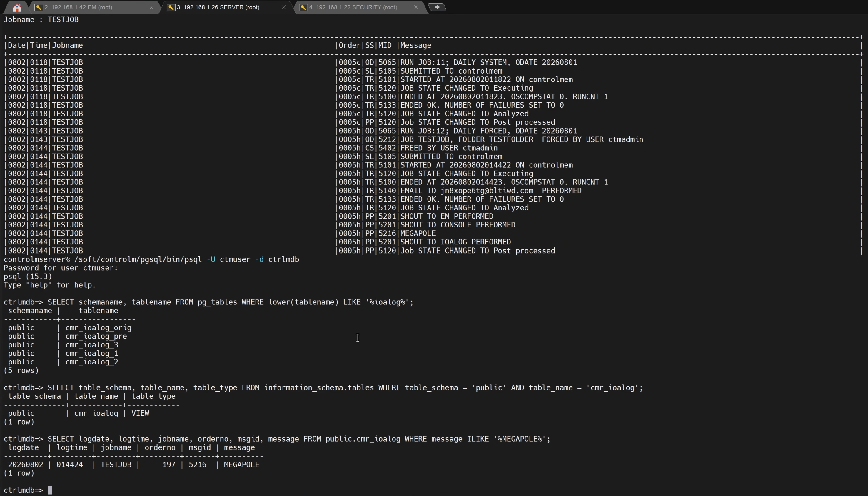Click MEGAPOLE in the job log table
The image size is (868, 496).
[418, 233]
